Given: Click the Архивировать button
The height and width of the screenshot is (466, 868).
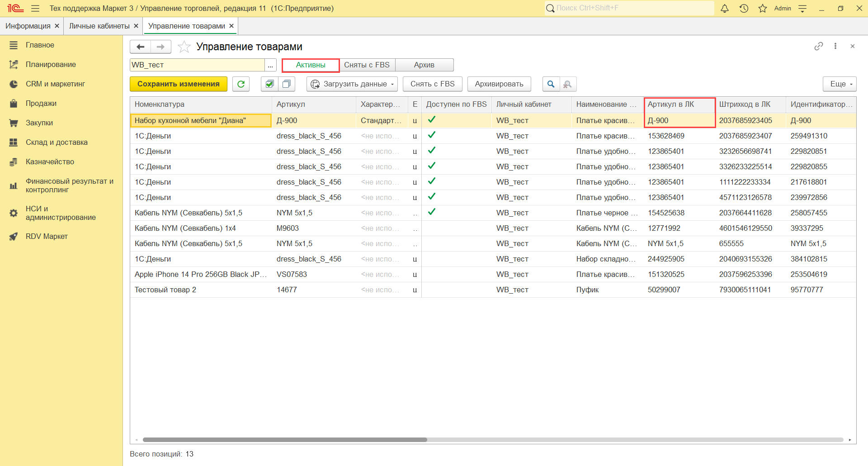Looking at the screenshot, I should (x=499, y=84).
